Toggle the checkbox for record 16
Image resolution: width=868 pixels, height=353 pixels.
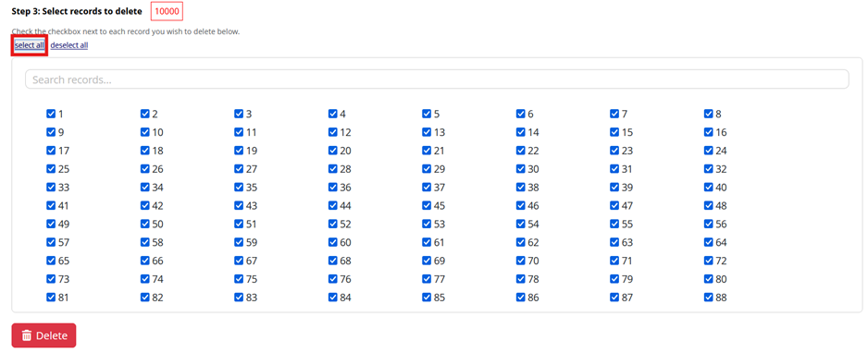point(709,132)
